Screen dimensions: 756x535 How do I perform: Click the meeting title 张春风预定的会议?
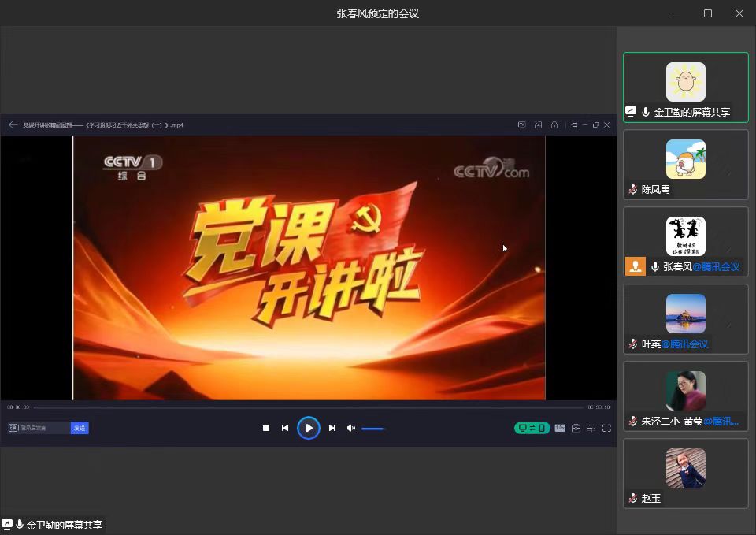pyautogui.click(x=377, y=13)
